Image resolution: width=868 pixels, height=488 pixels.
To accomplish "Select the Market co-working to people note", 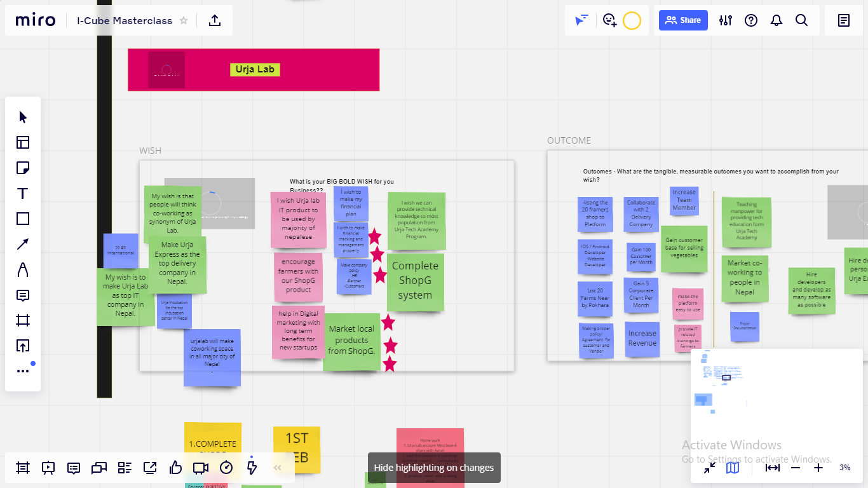I will point(745,279).
